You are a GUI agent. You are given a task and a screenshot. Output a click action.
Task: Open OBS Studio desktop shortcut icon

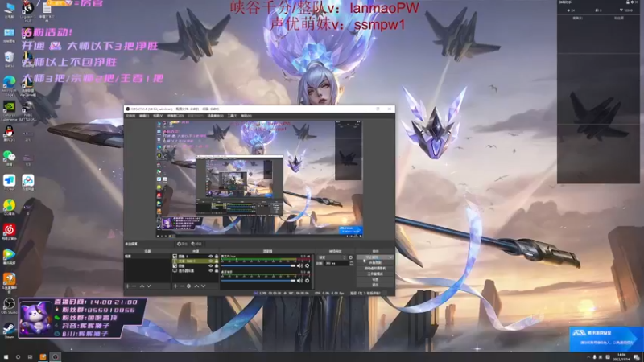[x=9, y=306]
